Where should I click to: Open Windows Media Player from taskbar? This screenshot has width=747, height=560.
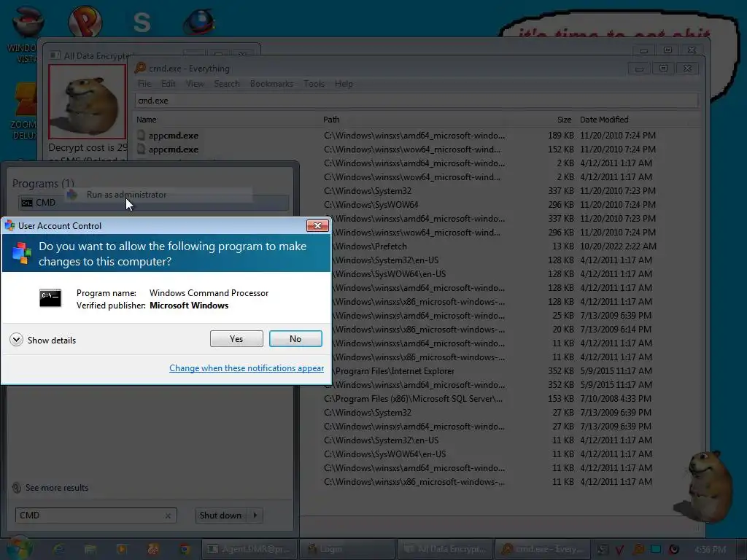[x=122, y=549]
